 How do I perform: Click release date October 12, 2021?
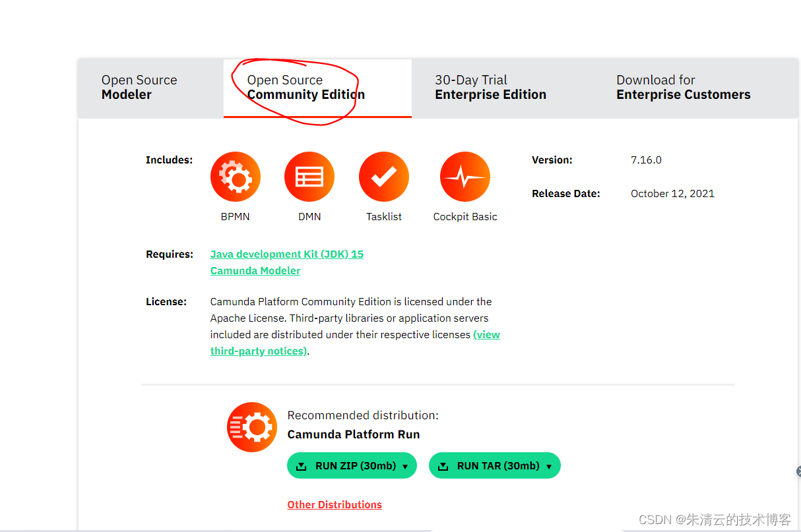click(672, 193)
